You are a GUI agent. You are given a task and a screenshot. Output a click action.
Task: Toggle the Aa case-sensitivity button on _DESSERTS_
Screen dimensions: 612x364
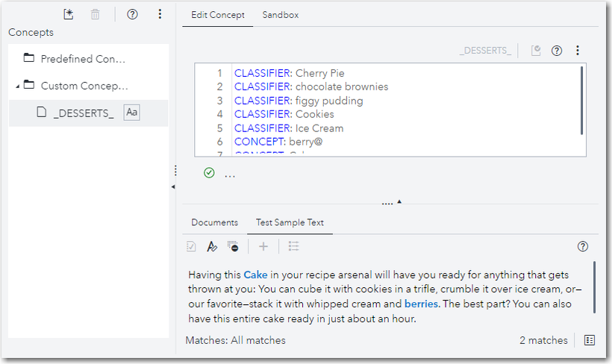tap(131, 113)
